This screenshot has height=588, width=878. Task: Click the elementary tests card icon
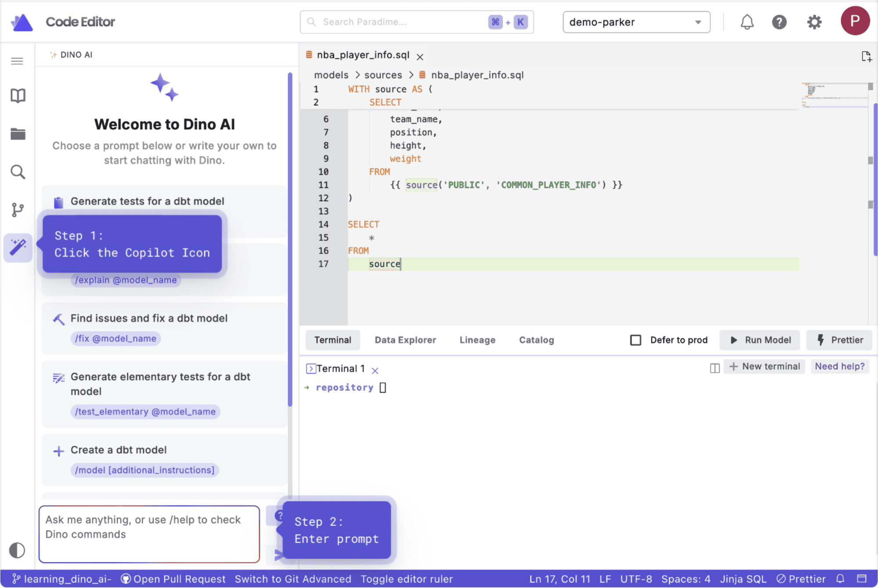coord(58,378)
